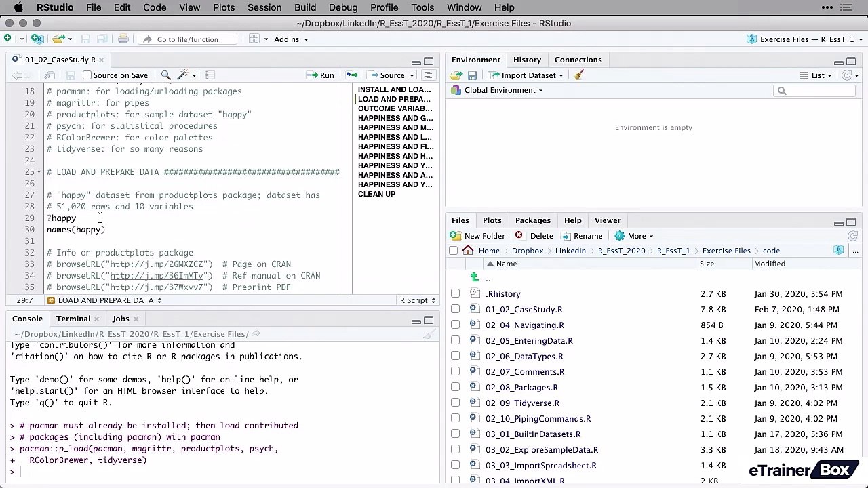Open List view mode dropdown
The image size is (868, 488).
coord(816,75)
